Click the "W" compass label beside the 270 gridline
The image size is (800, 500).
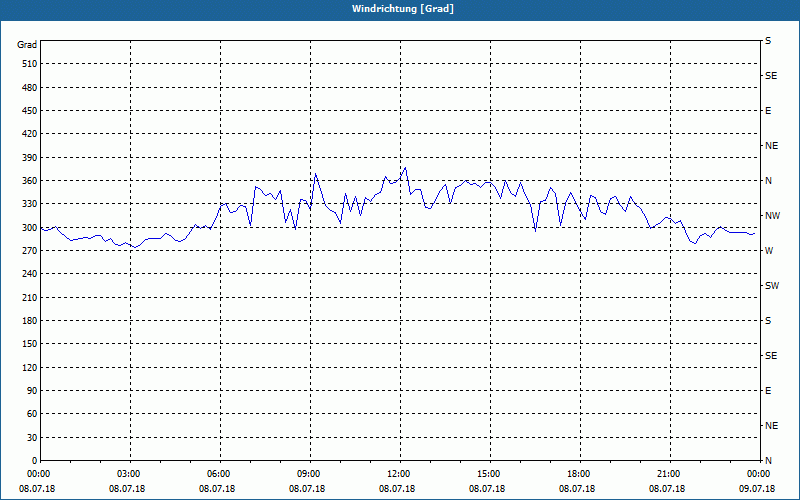click(769, 251)
